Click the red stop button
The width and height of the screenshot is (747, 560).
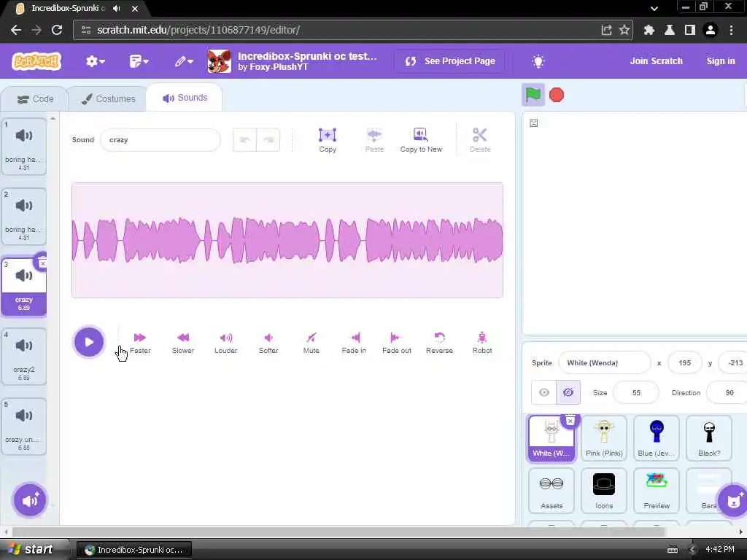coord(557,95)
